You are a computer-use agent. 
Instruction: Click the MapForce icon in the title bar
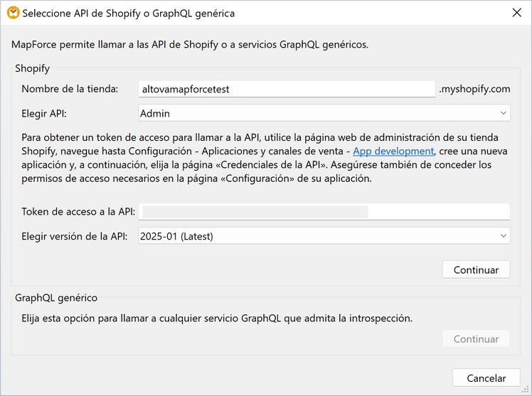(x=14, y=13)
